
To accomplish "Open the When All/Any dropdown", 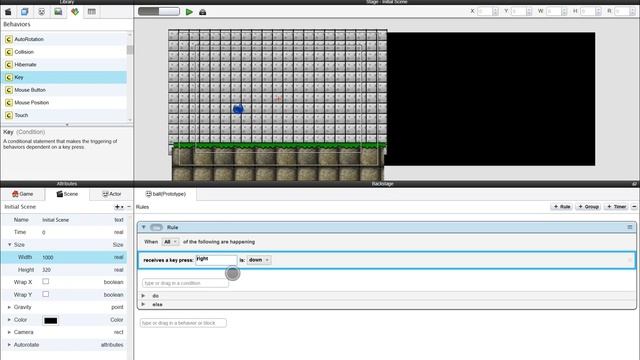I will (170, 242).
